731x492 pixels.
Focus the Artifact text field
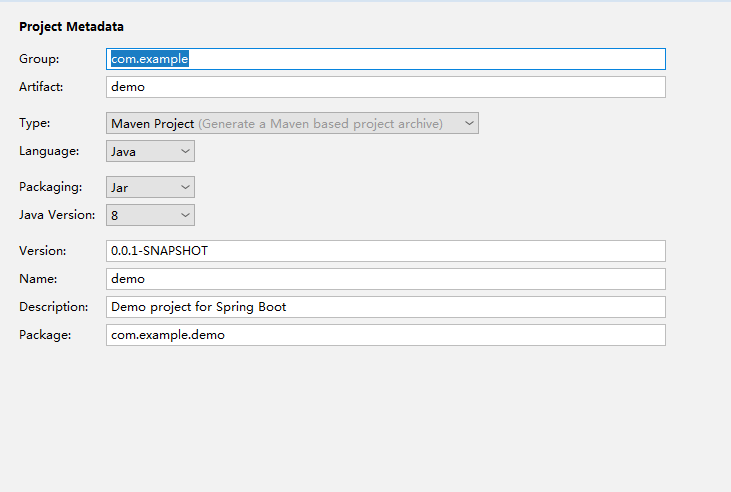pyautogui.click(x=386, y=87)
